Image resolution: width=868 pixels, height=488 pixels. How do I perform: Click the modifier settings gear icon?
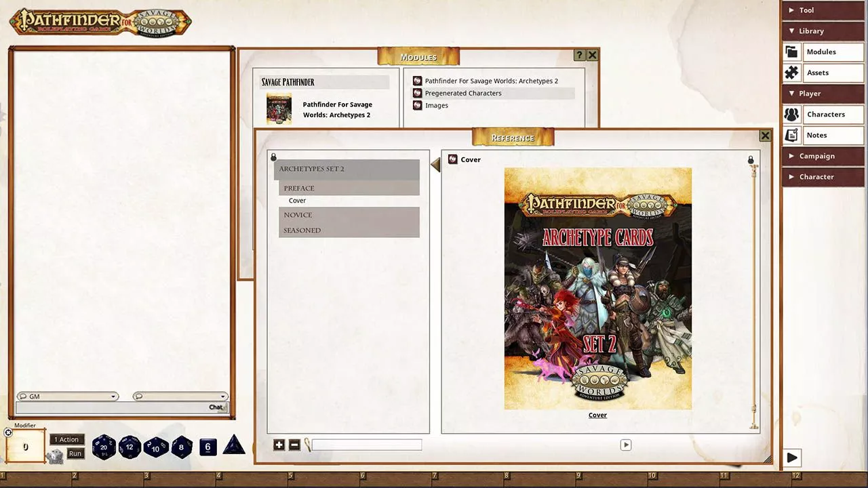click(x=8, y=432)
